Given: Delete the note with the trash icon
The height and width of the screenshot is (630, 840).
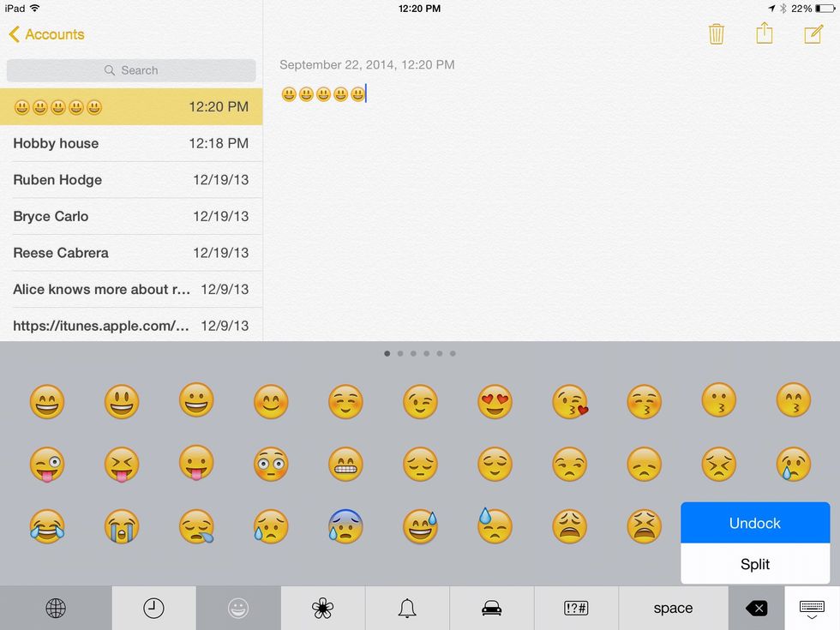Looking at the screenshot, I should click(x=716, y=34).
